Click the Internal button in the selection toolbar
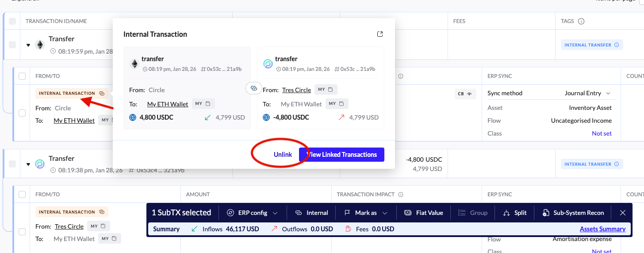 (x=312, y=213)
